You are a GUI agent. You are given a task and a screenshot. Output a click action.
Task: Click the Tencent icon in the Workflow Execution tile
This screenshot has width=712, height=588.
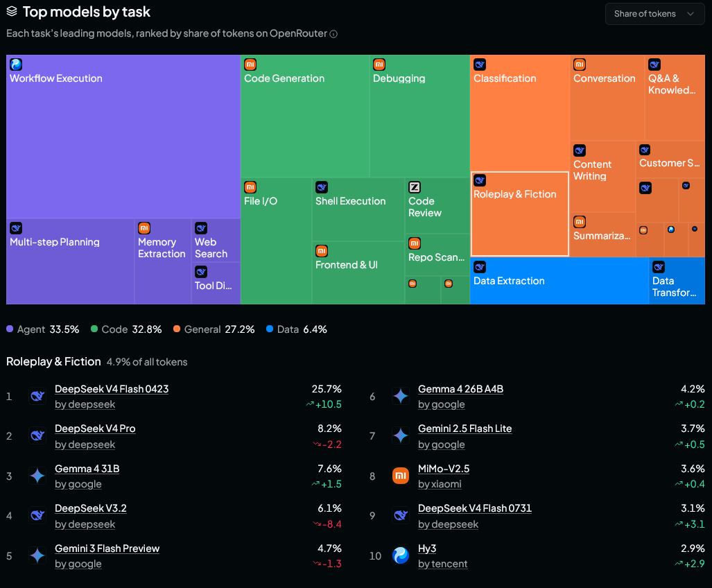click(16, 64)
